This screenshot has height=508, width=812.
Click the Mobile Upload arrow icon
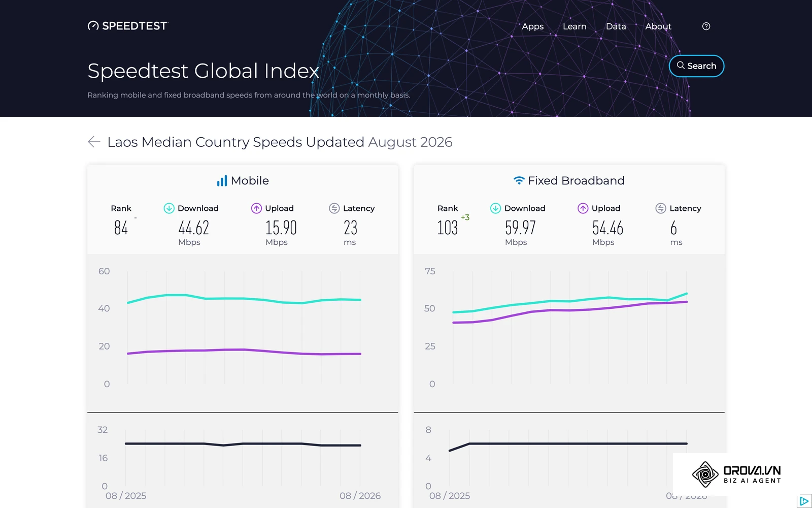[256, 208]
